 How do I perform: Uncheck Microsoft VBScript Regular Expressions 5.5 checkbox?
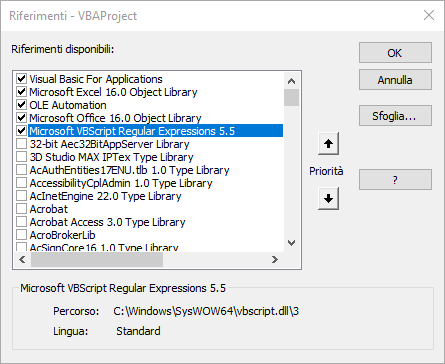point(21,131)
